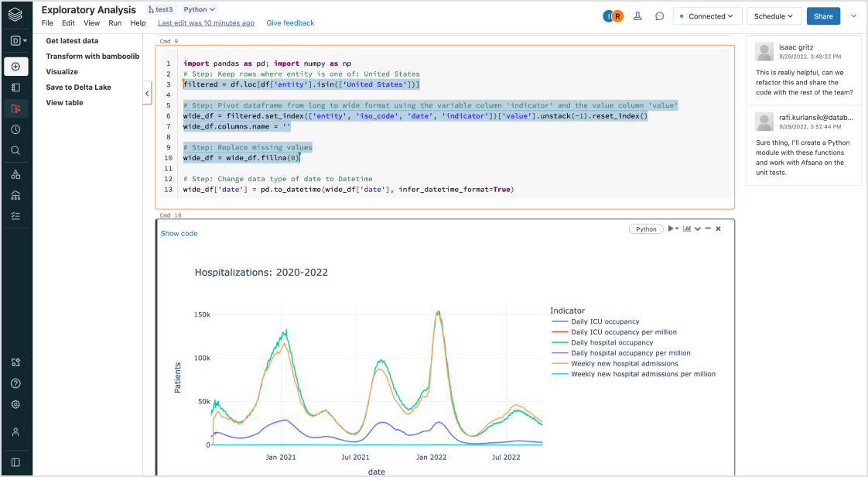Screen dimensions: 868x477
Task: Open the Connected cluster dropdown
Action: coord(707,16)
